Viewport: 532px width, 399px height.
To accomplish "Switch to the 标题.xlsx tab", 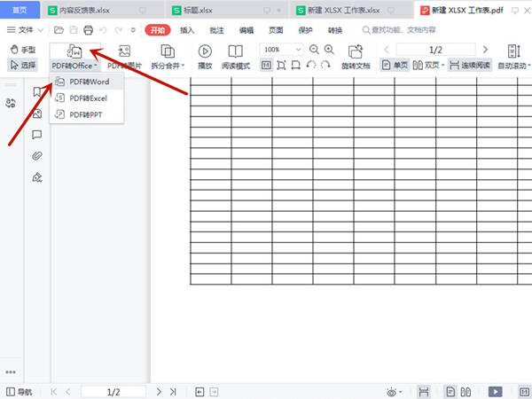I will coord(198,11).
